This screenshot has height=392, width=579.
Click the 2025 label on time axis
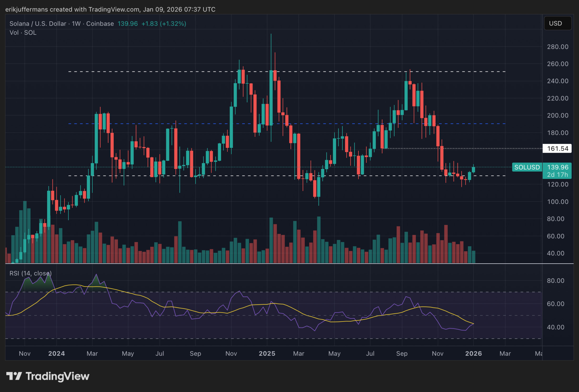point(267,353)
